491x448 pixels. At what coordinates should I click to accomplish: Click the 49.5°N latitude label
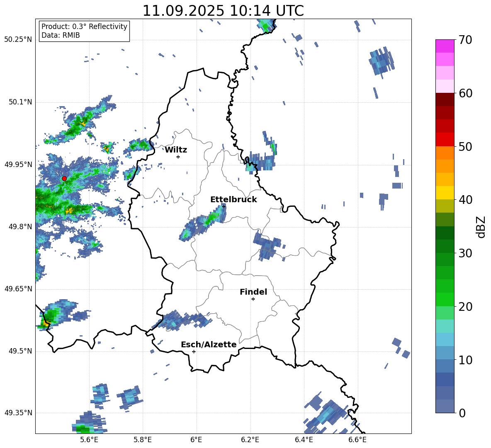coord(20,351)
